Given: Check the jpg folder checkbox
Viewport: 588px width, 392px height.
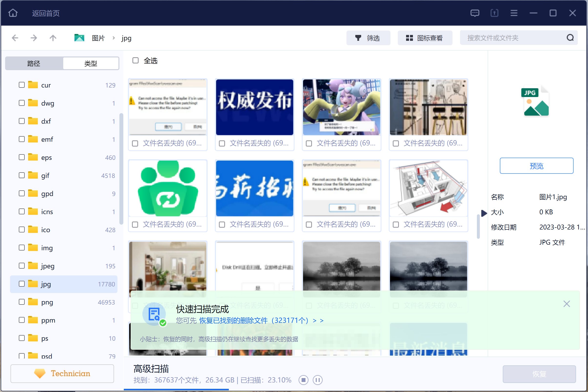Looking at the screenshot, I should point(22,284).
